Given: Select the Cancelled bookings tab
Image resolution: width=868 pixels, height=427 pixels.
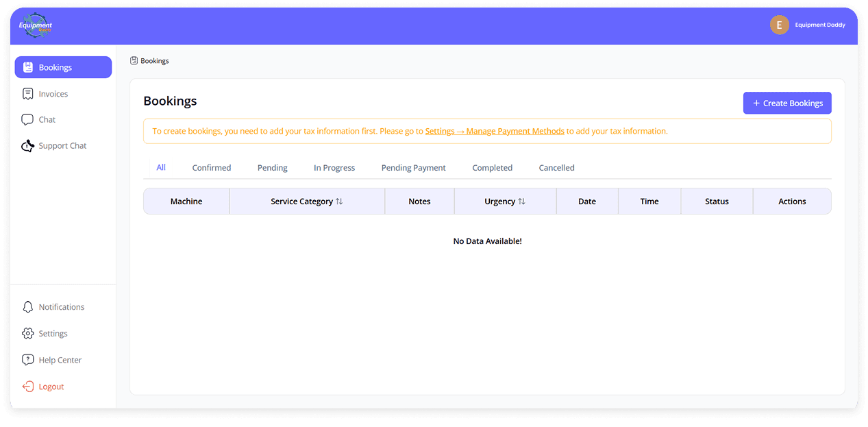Looking at the screenshot, I should click(556, 168).
